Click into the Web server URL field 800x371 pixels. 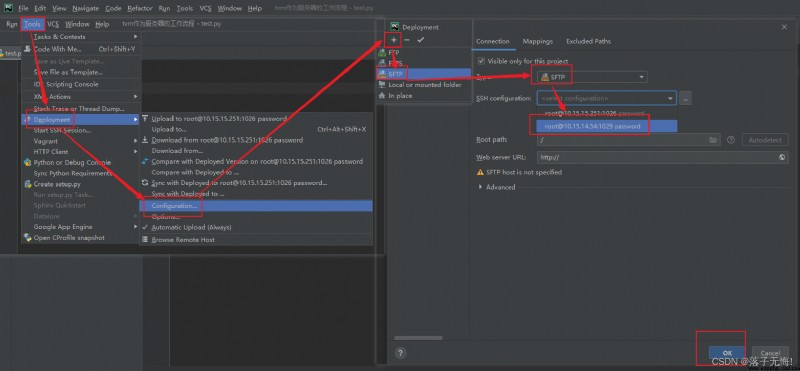tap(663, 158)
